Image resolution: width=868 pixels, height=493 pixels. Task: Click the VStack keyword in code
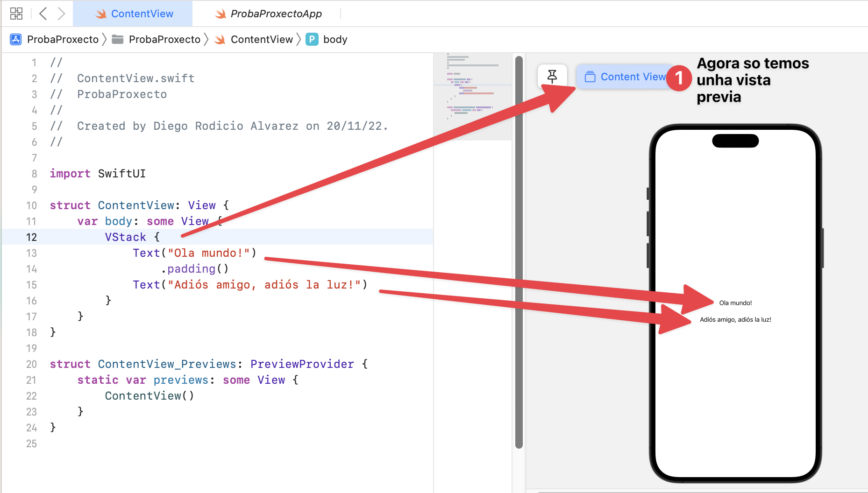click(125, 237)
